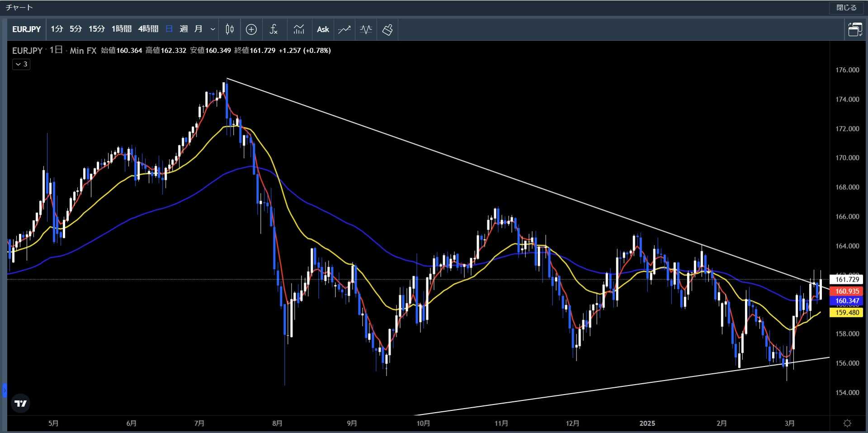
Task: Click the 170.000 price axis label
Action: (x=847, y=158)
